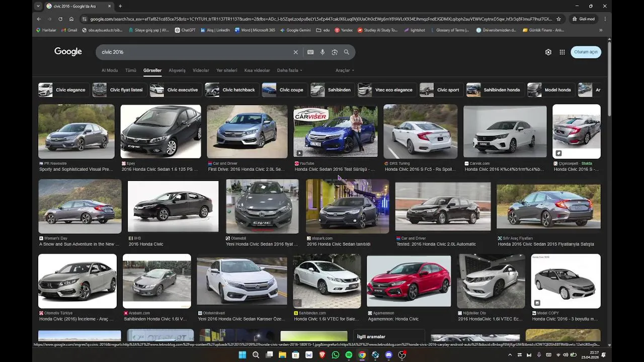Screen dimensions: 644x362
Task: Show hidden system tray icons chevron
Action: click(510, 355)
